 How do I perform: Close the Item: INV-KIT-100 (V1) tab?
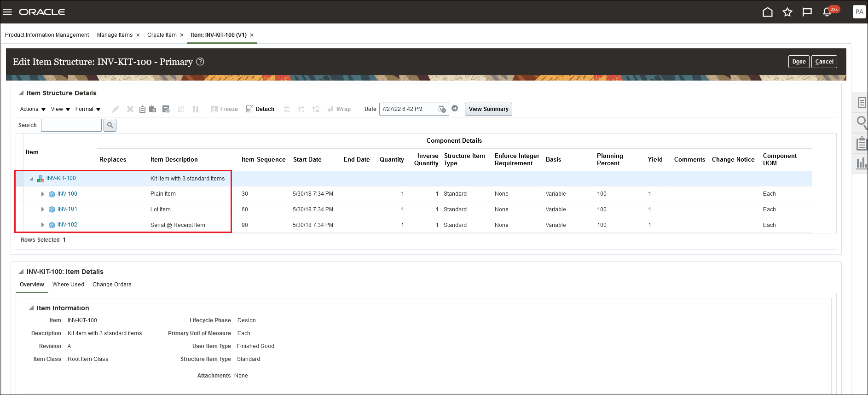[252, 35]
